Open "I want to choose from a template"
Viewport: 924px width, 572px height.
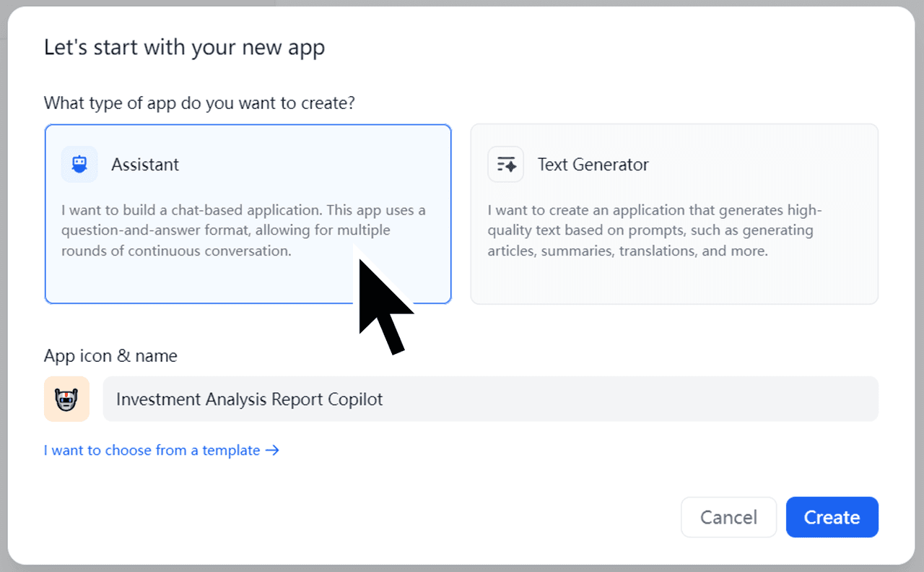pos(152,451)
